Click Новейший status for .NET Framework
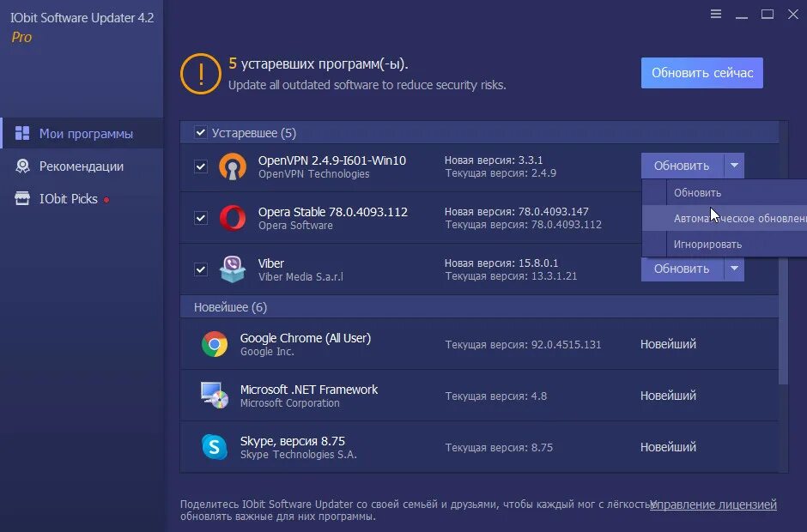The image size is (807, 532). point(668,396)
